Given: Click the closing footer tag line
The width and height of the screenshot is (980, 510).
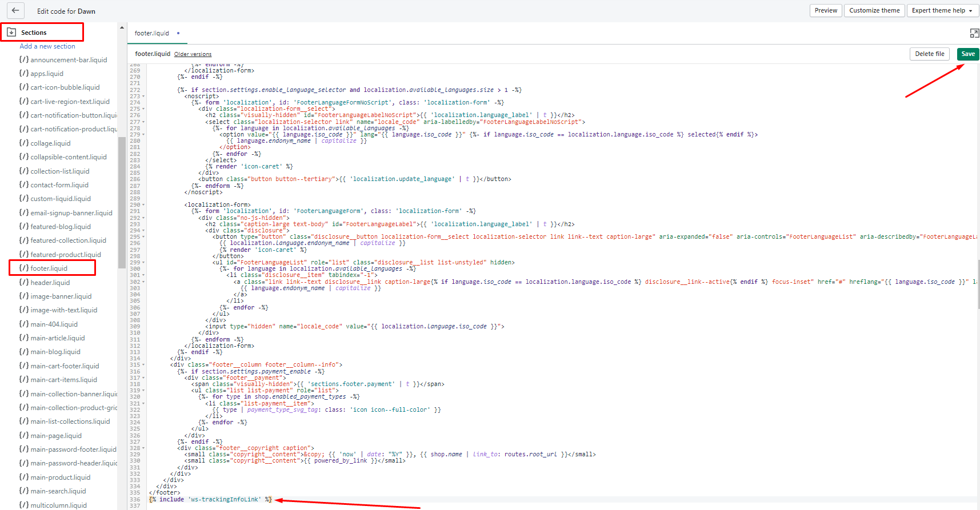Looking at the screenshot, I should pyautogui.click(x=165, y=492).
